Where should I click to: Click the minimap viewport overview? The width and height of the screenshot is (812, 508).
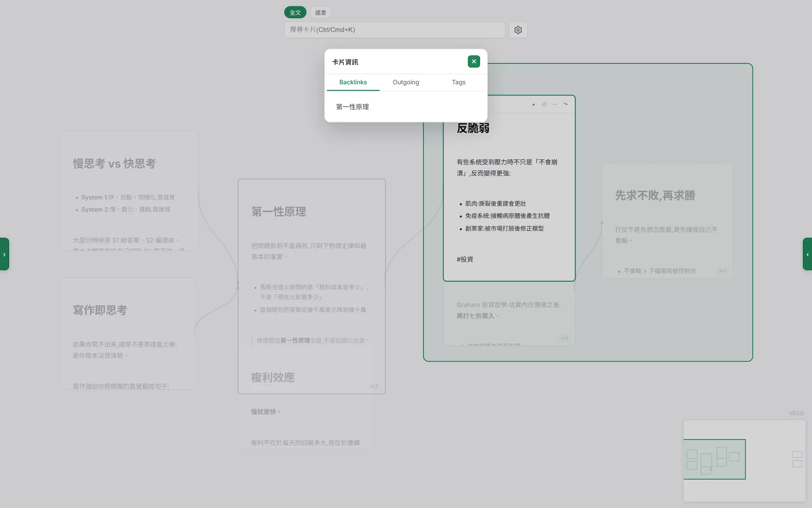[715, 459]
